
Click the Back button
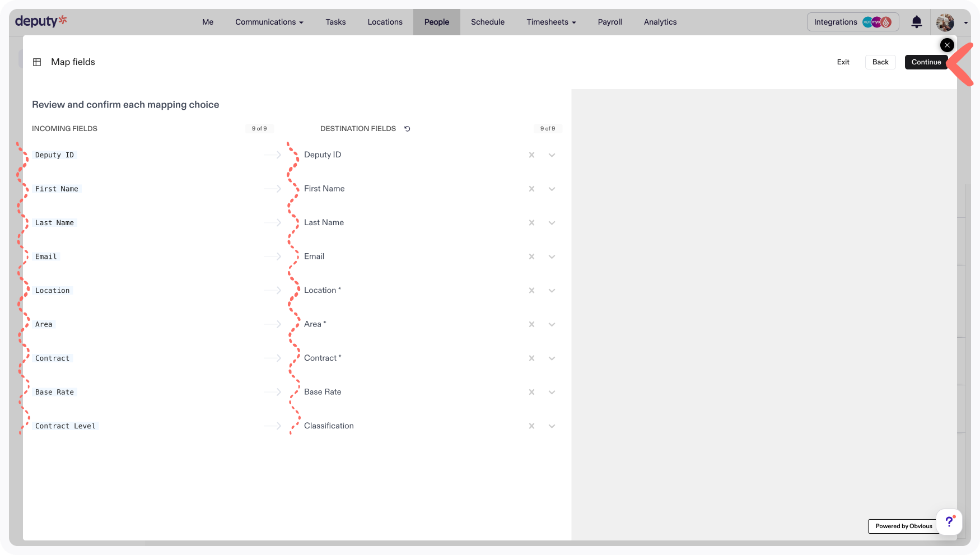click(x=880, y=62)
